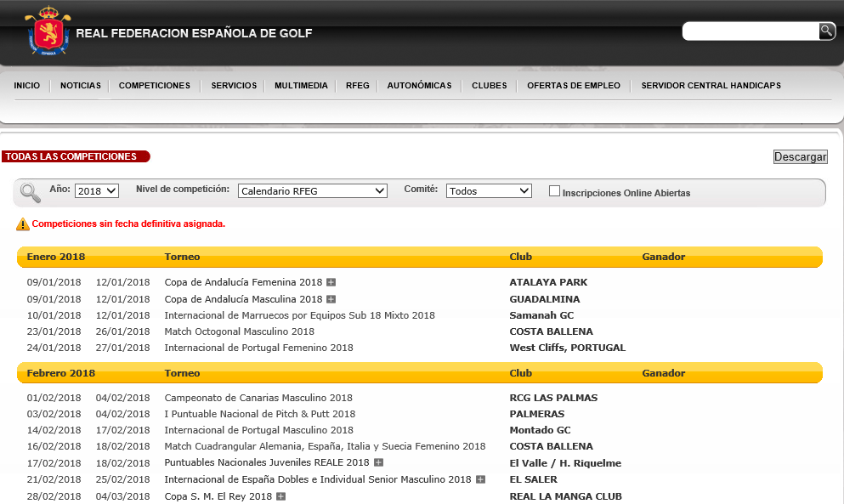Expand Copa S. M. El Rey plus icon

point(281,496)
